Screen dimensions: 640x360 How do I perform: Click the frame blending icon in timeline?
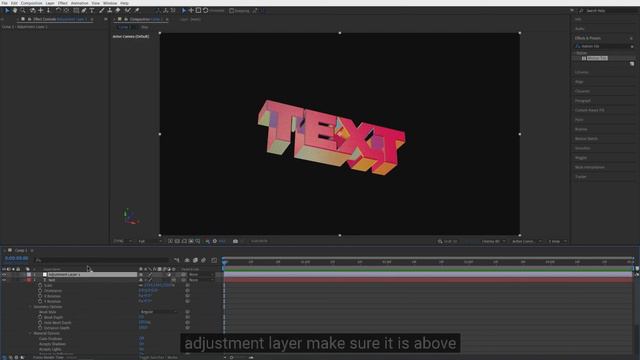tap(196, 260)
